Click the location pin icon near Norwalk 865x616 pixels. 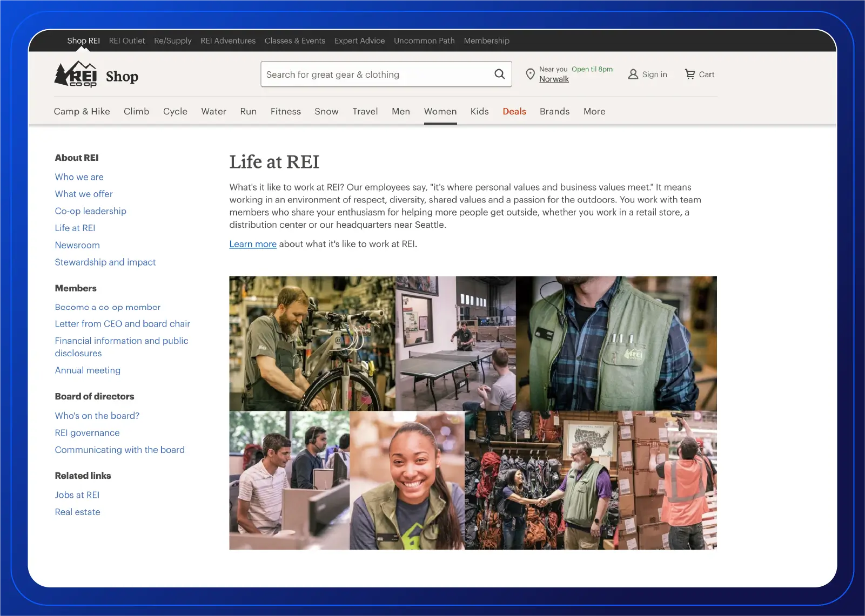(530, 74)
